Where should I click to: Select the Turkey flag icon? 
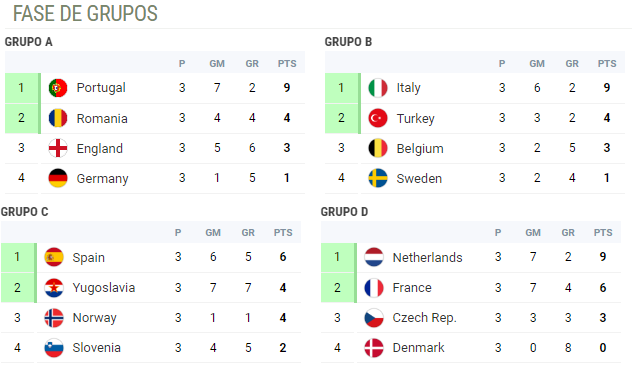point(378,118)
